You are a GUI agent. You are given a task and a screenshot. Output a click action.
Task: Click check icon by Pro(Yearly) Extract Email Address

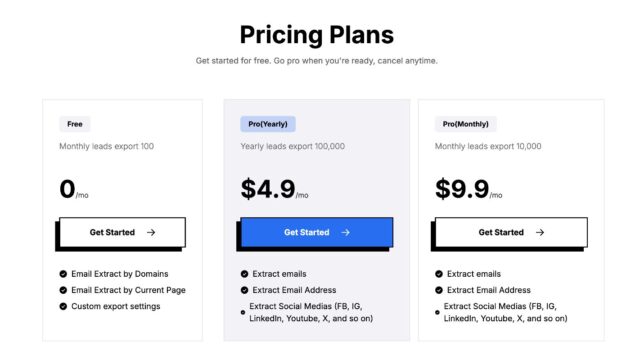point(244,290)
